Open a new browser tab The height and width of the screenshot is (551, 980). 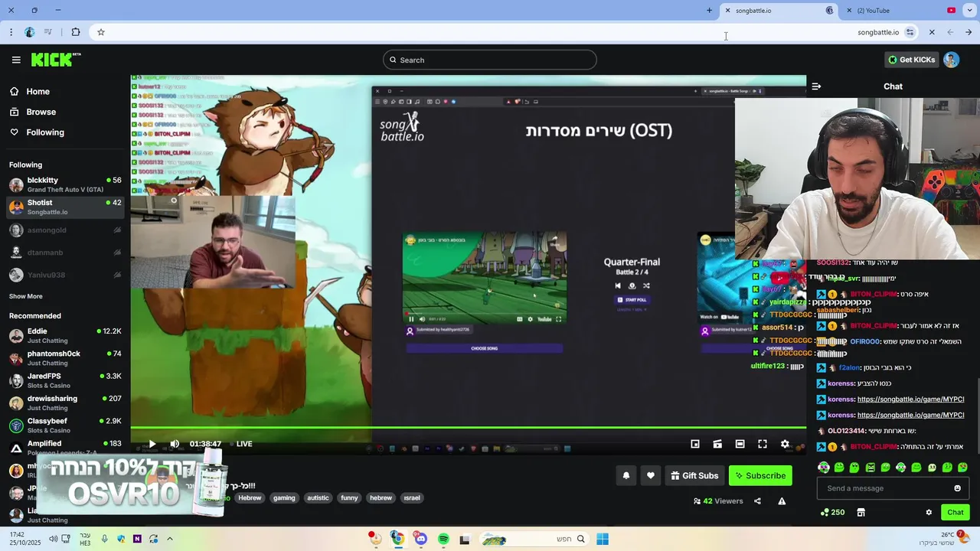pyautogui.click(x=709, y=11)
